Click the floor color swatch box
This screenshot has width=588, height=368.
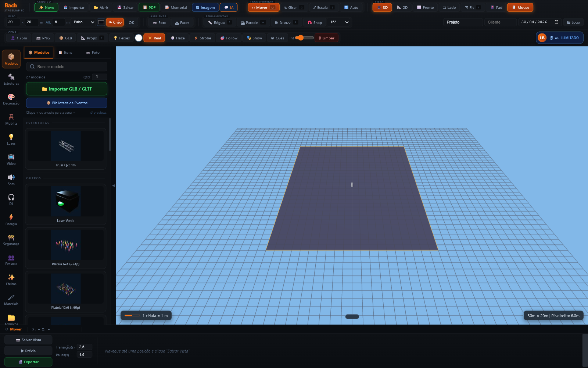[x=101, y=22]
